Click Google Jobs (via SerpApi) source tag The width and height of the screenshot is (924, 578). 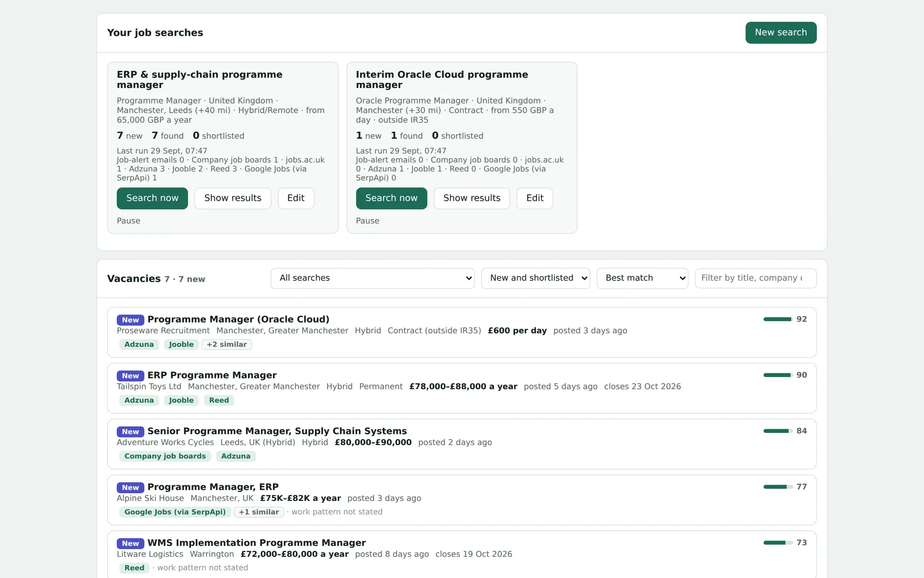pos(175,512)
